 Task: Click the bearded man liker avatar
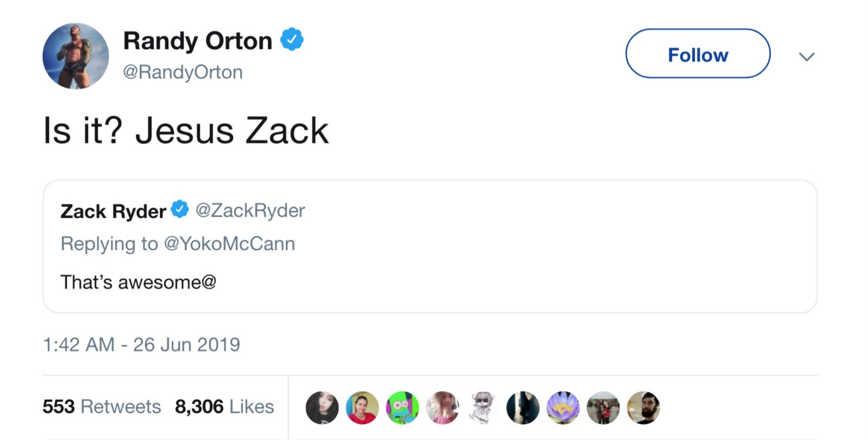coord(644,407)
